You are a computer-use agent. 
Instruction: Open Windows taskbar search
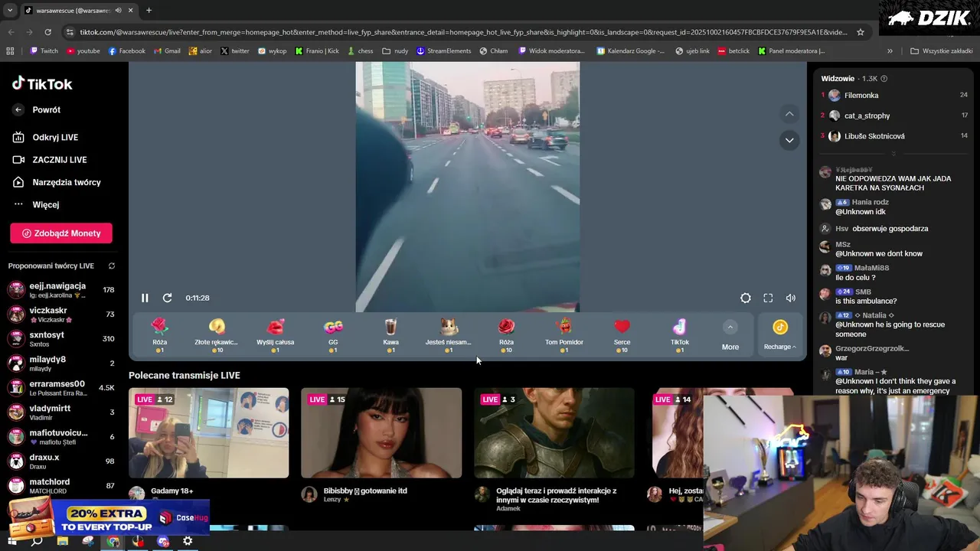37,541
